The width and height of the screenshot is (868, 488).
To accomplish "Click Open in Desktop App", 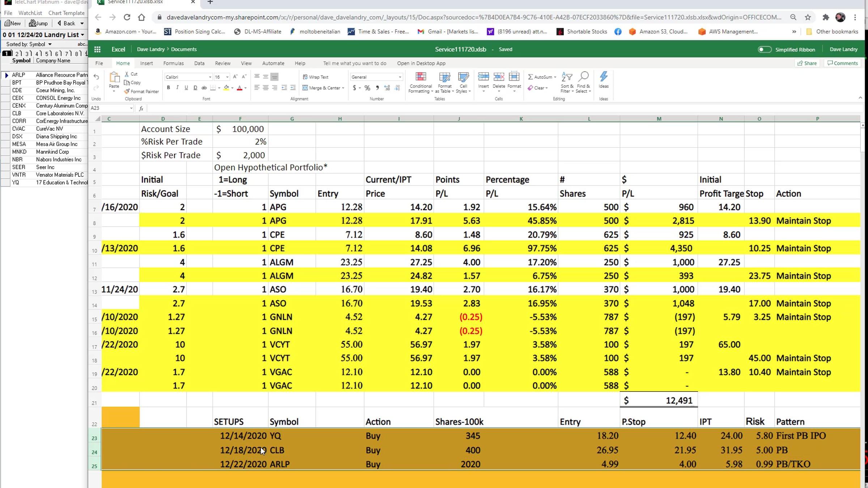I will (421, 63).
